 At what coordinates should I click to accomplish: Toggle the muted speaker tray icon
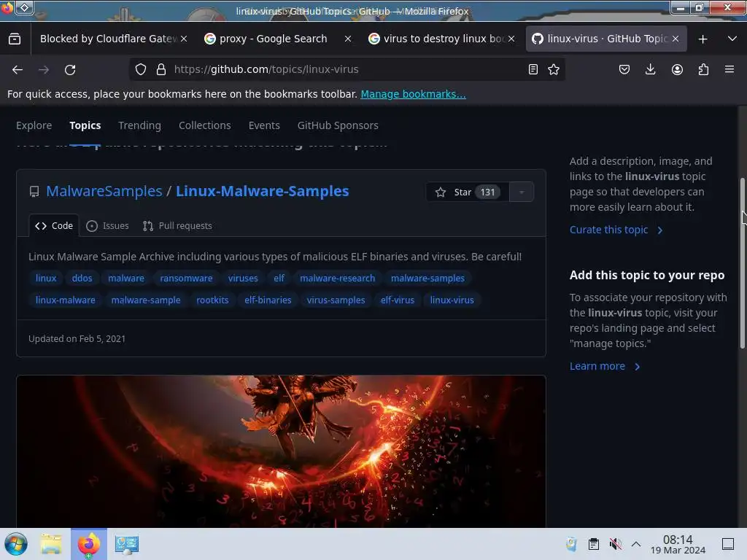click(615, 544)
